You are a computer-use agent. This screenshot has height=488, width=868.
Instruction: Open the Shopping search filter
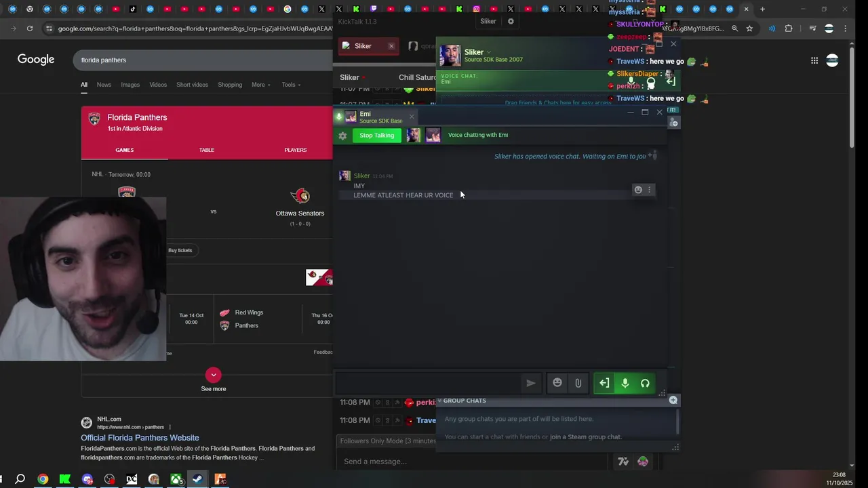(230, 85)
